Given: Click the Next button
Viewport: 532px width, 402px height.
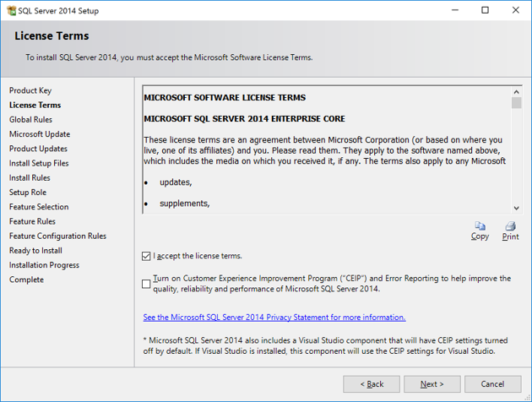Looking at the screenshot, I should [432, 384].
